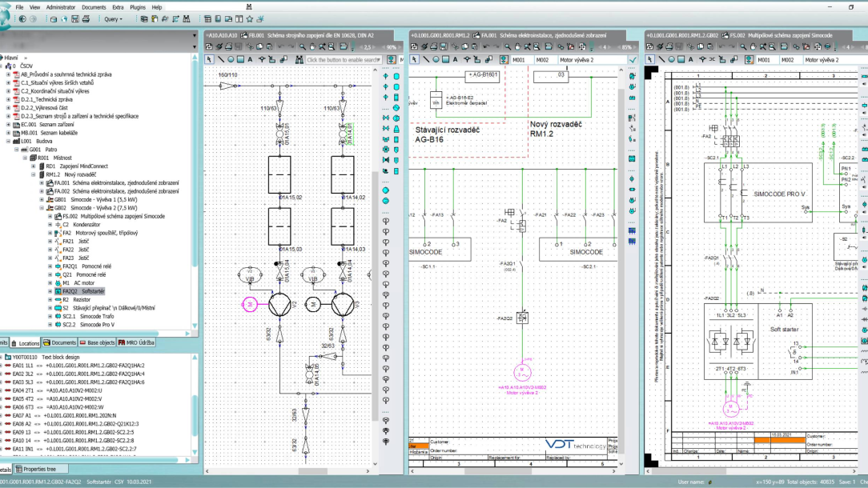Click the Print icon in the main toolbar
This screenshot has width=868, height=488.
86,18
